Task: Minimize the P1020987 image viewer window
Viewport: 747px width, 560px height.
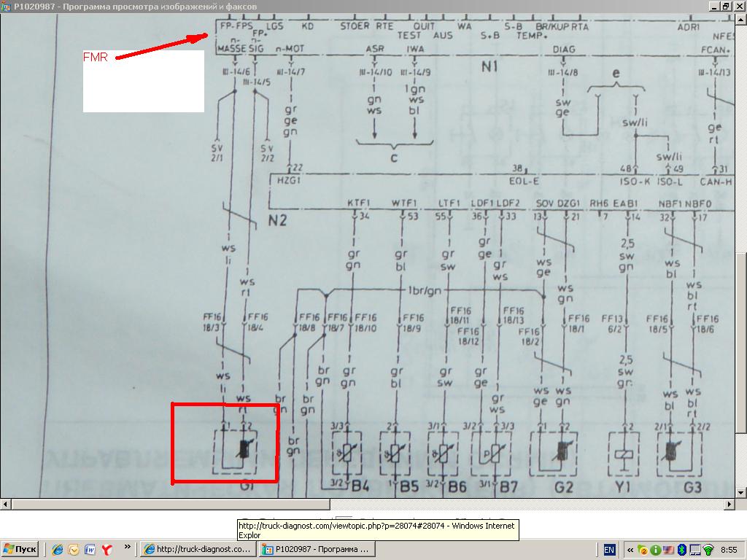Action: [x=713, y=7]
